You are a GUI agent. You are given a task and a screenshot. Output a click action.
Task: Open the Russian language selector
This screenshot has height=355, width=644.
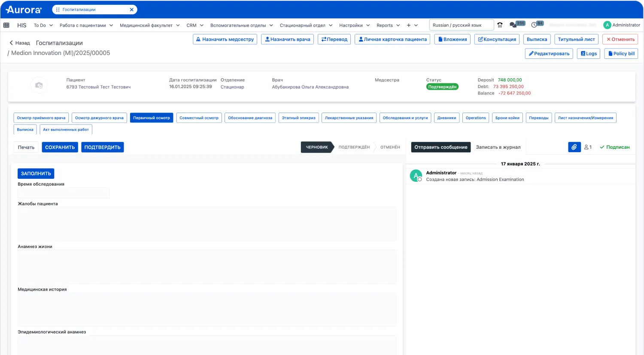(461, 25)
